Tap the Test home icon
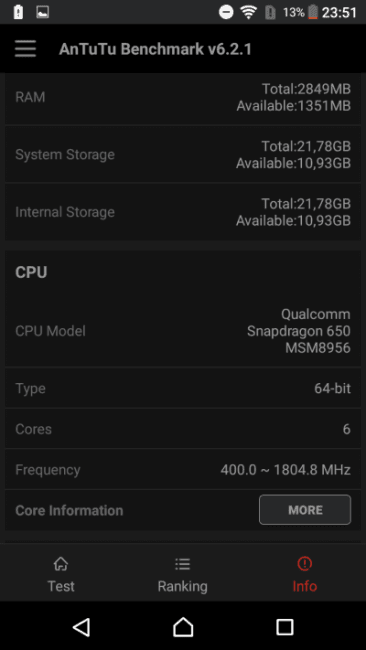The width and height of the screenshot is (366, 650). tap(61, 564)
